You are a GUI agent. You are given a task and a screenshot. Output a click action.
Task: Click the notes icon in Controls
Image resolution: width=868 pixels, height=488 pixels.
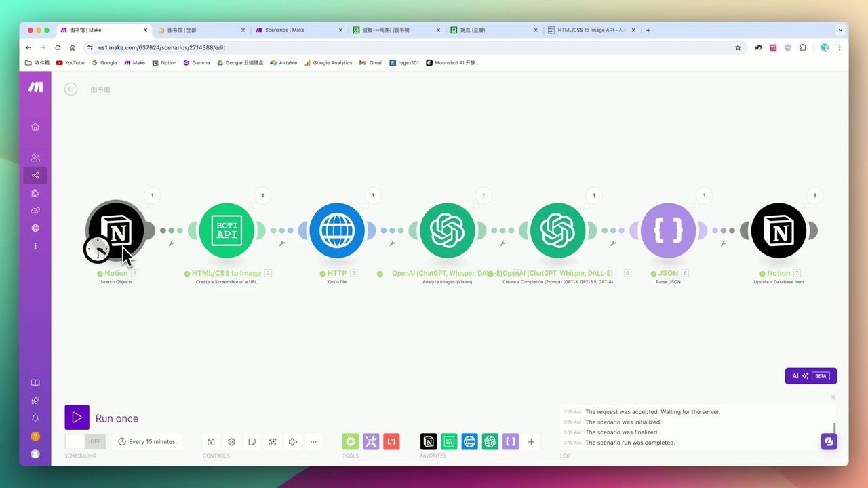click(252, 441)
